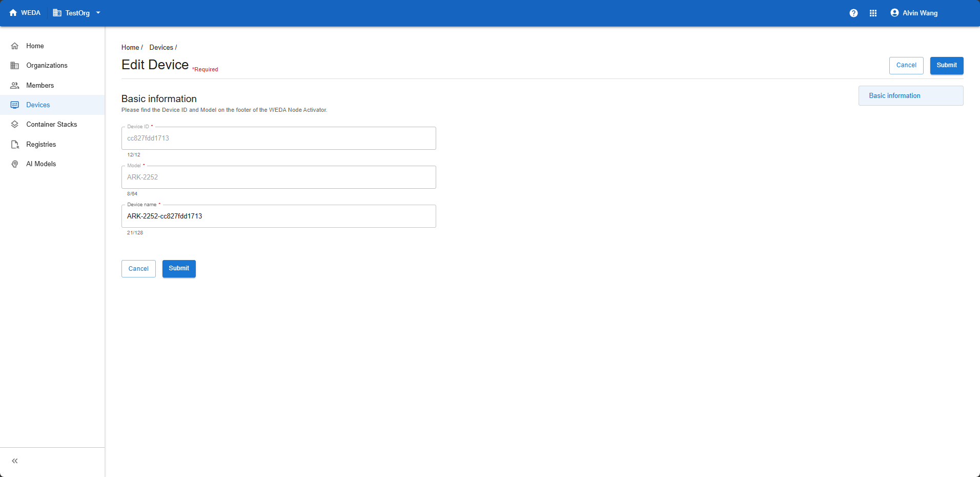Click the AI Models sidebar icon
Image resolution: width=980 pixels, height=477 pixels.
[15, 164]
